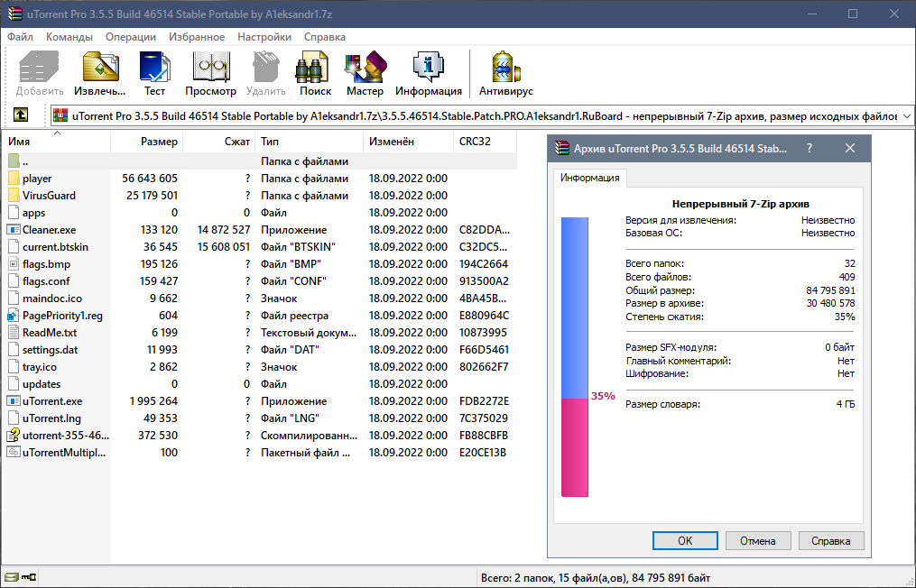
Task: Click the Information (Информация) toolbar icon
Action: 428,74
